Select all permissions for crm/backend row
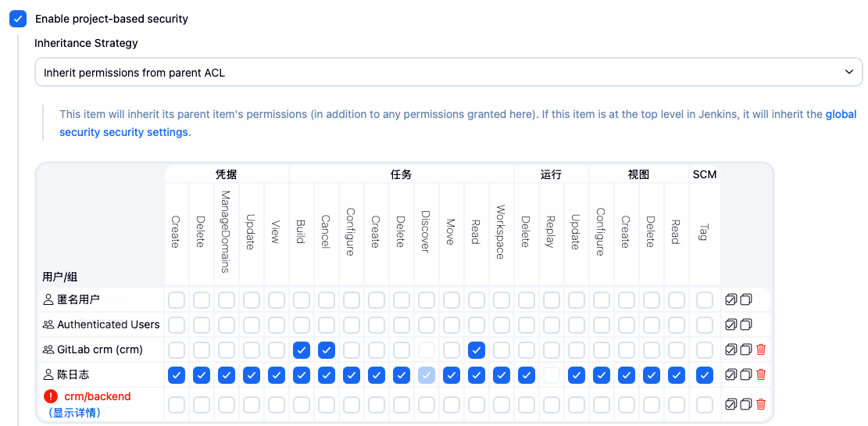 click(x=730, y=404)
